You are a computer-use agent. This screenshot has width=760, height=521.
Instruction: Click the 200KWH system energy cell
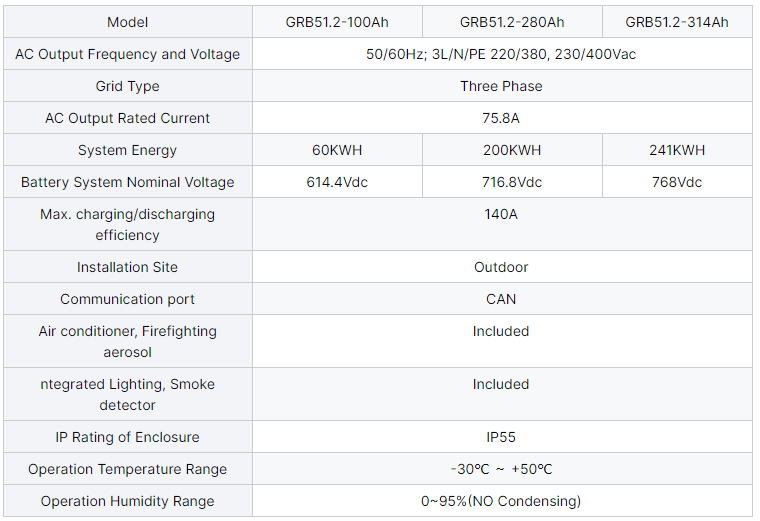tap(511, 150)
